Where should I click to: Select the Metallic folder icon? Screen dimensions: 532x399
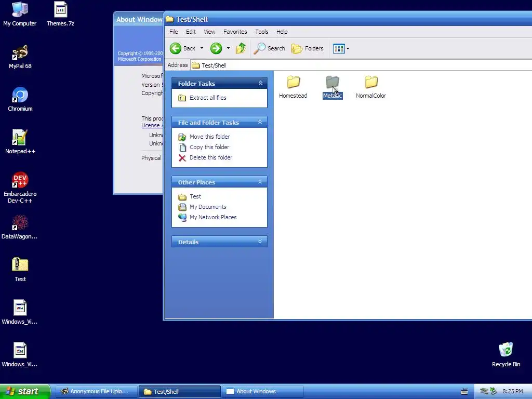pyautogui.click(x=332, y=82)
